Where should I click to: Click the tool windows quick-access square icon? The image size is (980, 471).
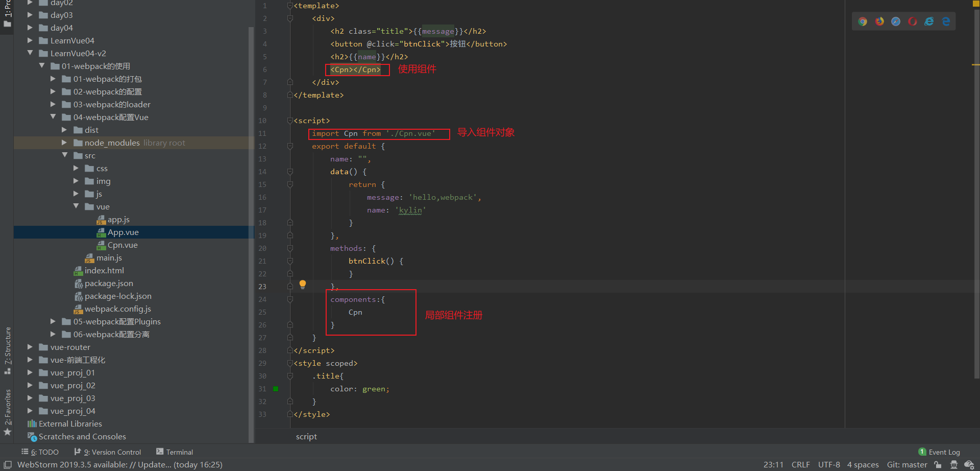(8, 465)
